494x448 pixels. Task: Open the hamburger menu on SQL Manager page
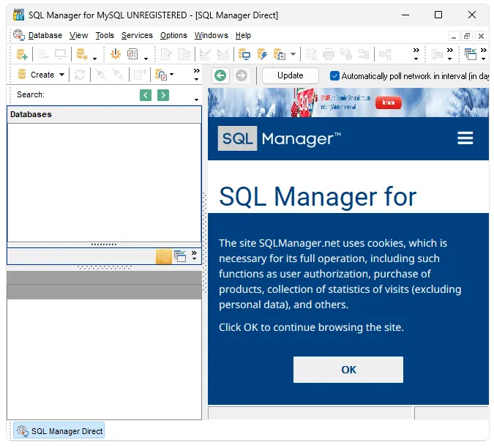point(465,138)
